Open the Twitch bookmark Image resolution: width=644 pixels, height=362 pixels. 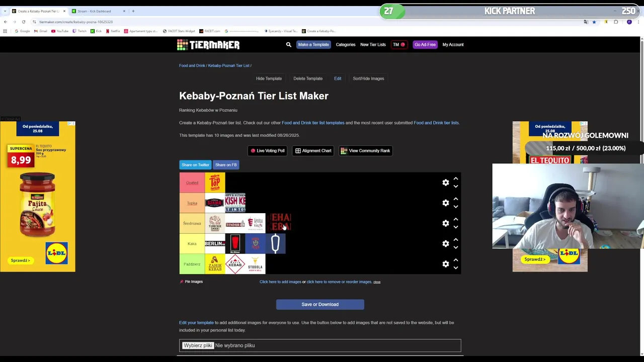(79, 31)
